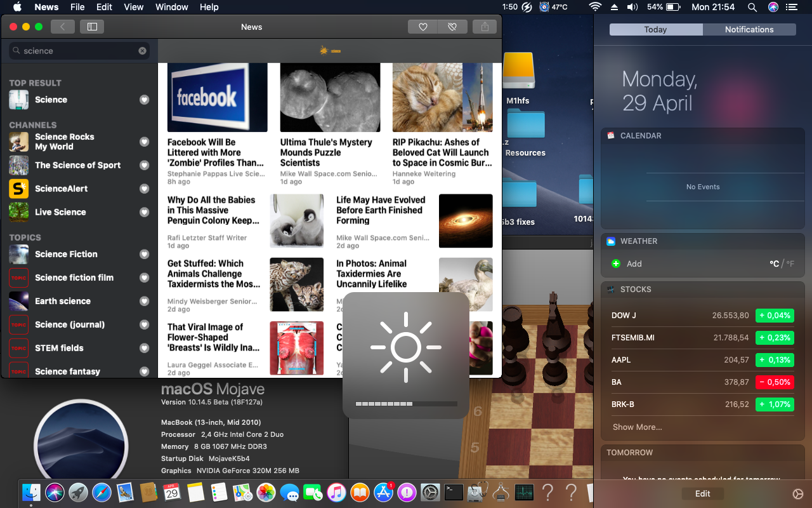The height and width of the screenshot is (508, 812).
Task: Open the eject menu in the menu bar
Action: [x=613, y=7]
